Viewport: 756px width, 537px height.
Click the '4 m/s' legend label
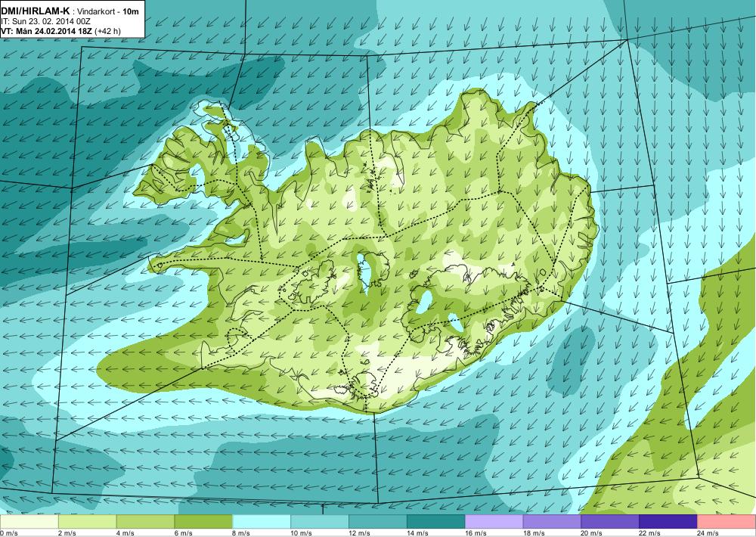(x=125, y=533)
